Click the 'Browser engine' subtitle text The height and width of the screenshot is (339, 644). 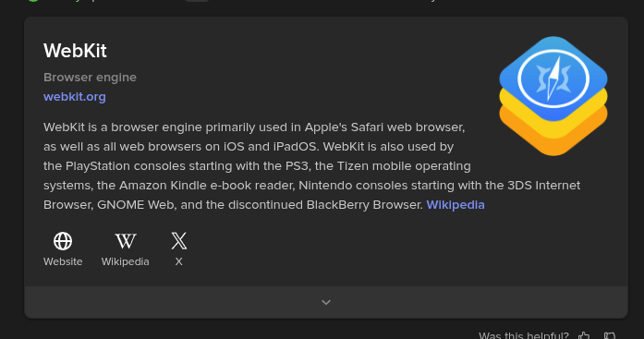point(90,78)
